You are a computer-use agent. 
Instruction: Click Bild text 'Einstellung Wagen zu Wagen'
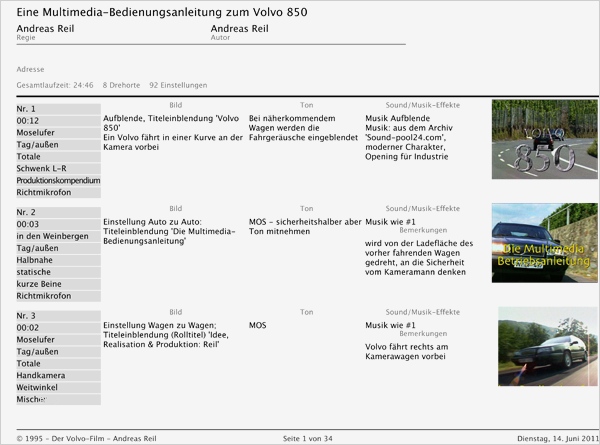click(x=160, y=325)
